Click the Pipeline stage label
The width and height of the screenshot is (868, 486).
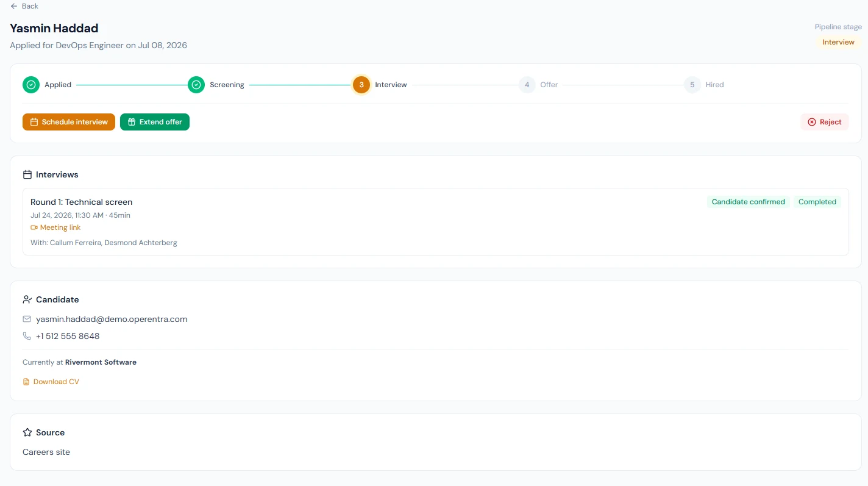tap(838, 27)
